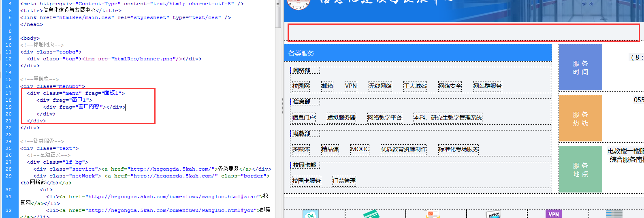644x218 pixels.
Task: Click the server rack icon
Action: click(x=614, y=214)
